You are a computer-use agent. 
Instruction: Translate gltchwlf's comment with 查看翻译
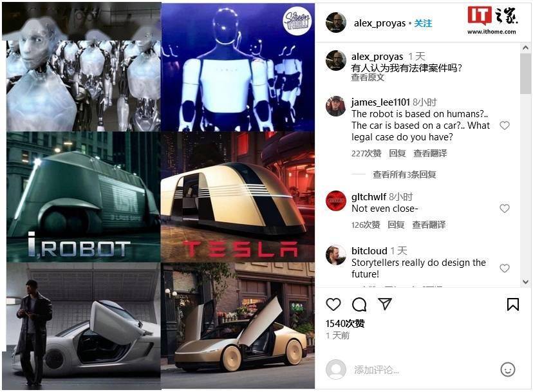coord(429,225)
